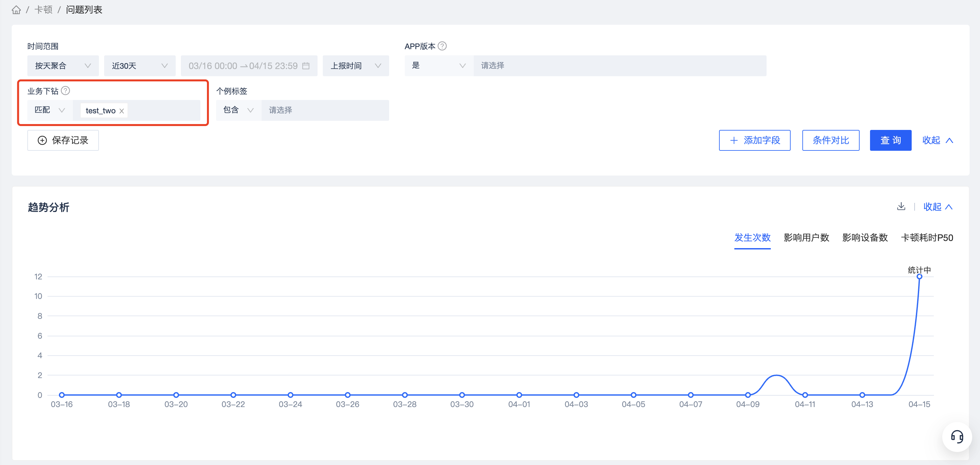This screenshot has width=980, height=465.
Task: Open 包含 operator dropdown for 个例标签
Action: (238, 110)
